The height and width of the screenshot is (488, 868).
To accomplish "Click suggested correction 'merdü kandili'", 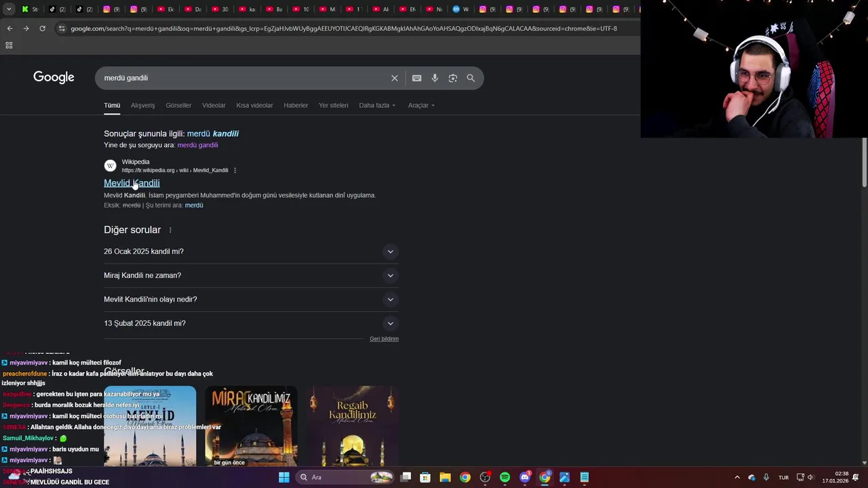I will [213, 134].
